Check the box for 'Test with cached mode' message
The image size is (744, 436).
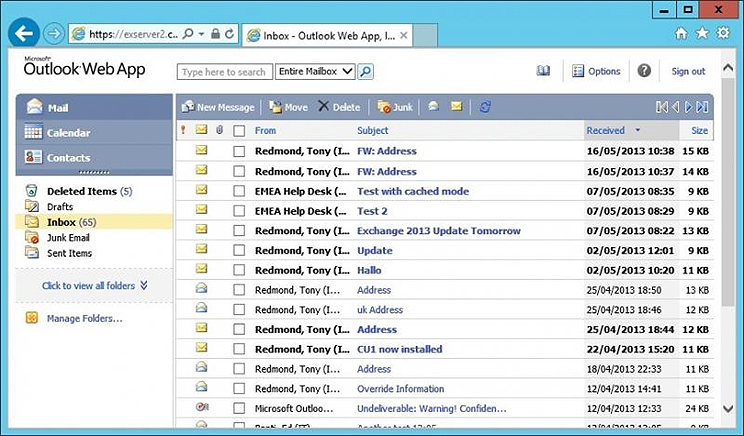click(239, 191)
